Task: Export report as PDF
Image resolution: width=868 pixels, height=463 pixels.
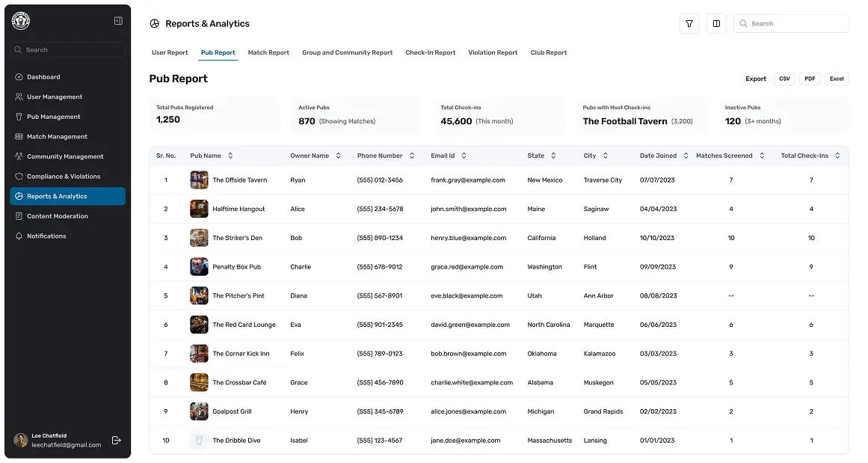Action: (810, 79)
